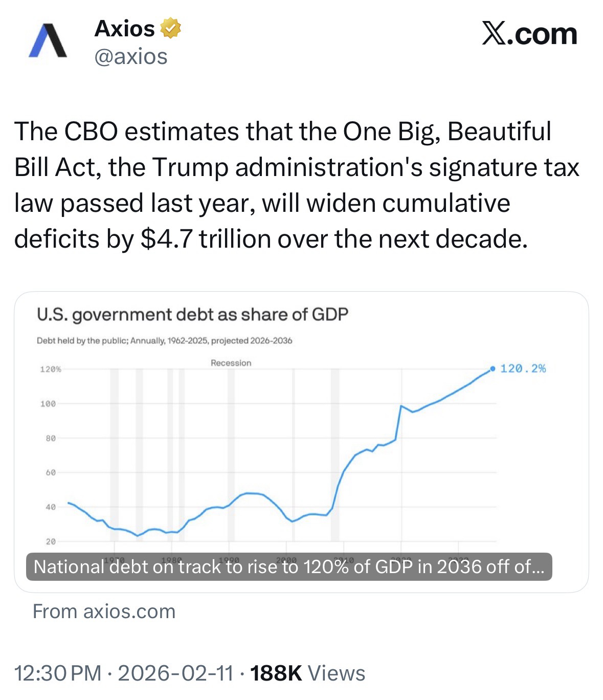The width and height of the screenshot is (603, 700).
Task: Click the 120.2% data label
Action: click(x=523, y=368)
